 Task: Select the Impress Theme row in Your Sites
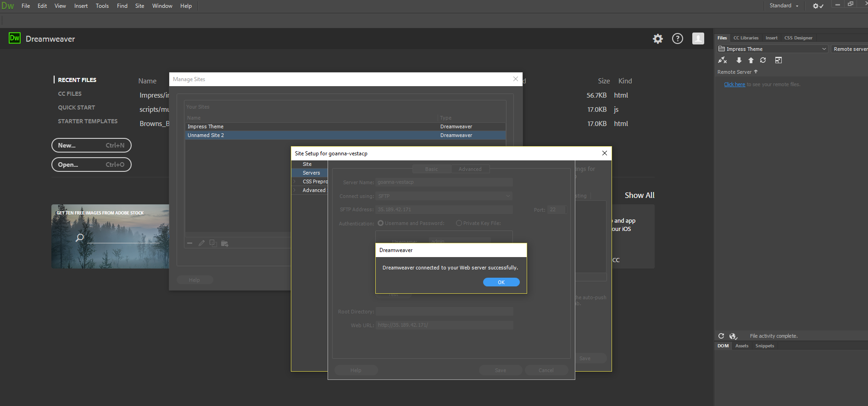click(345, 126)
